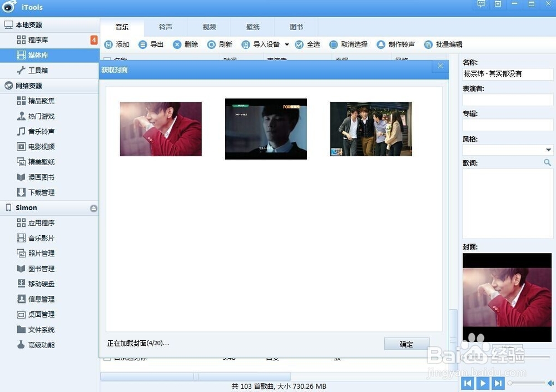Toggle the select-all checkbox in list header
Viewport: 556px width, 392px height.
click(x=107, y=59)
